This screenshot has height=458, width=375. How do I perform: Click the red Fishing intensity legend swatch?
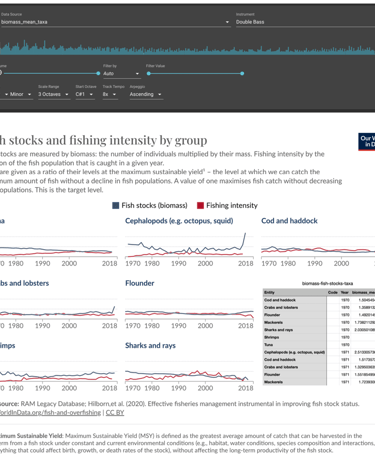[x=200, y=205]
